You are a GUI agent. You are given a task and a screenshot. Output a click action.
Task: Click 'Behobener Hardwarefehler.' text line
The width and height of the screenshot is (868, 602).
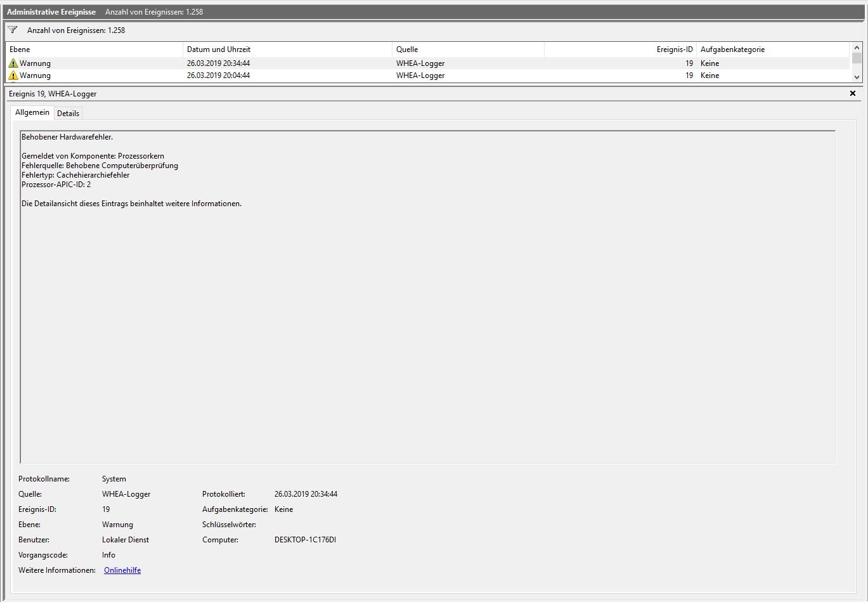pyautogui.click(x=67, y=137)
